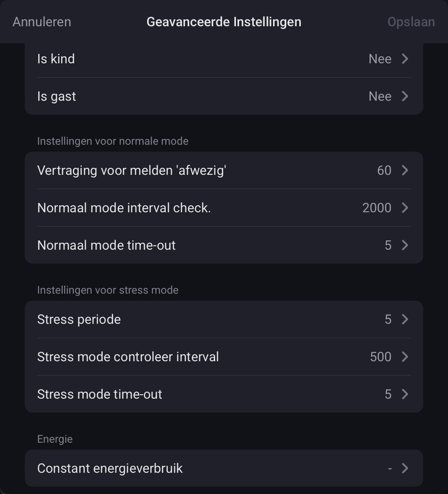Select the 'Nee' value for Is kind

(x=380, y=59)
